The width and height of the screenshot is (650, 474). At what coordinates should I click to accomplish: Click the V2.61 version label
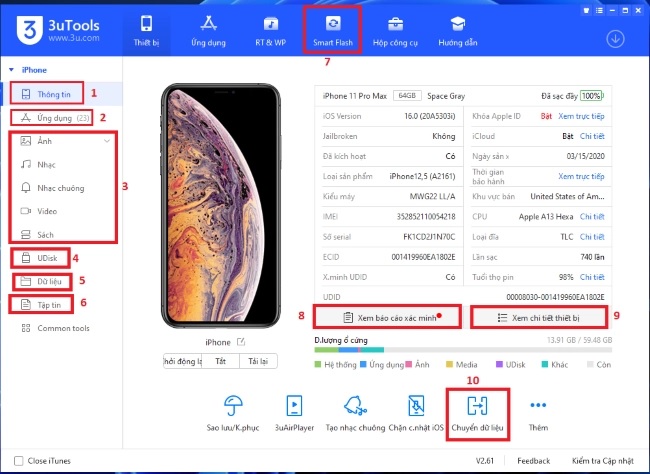pos(485,461)
